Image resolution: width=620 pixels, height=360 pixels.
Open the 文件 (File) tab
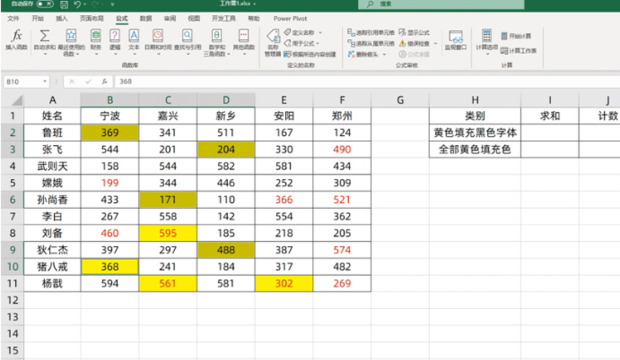tap(13, 19)
